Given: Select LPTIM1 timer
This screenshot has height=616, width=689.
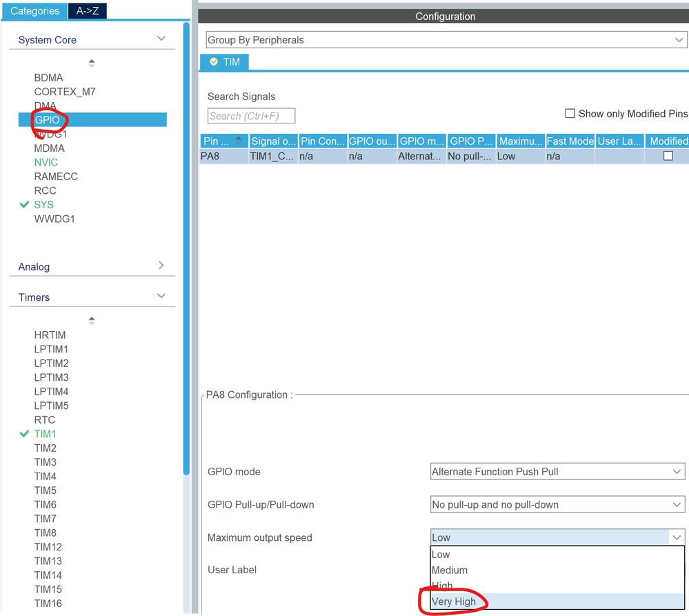Looking at the screenshot, I should (51, 349).
